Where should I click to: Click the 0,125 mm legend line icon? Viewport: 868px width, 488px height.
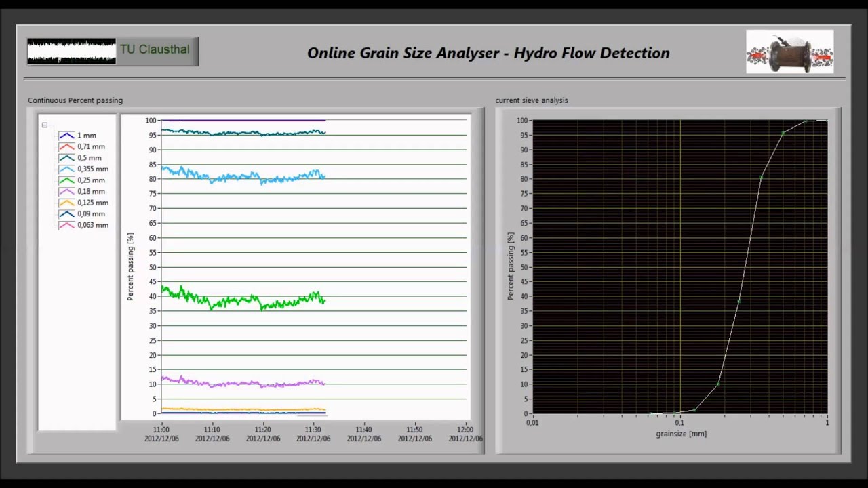[x=66, y=203]
